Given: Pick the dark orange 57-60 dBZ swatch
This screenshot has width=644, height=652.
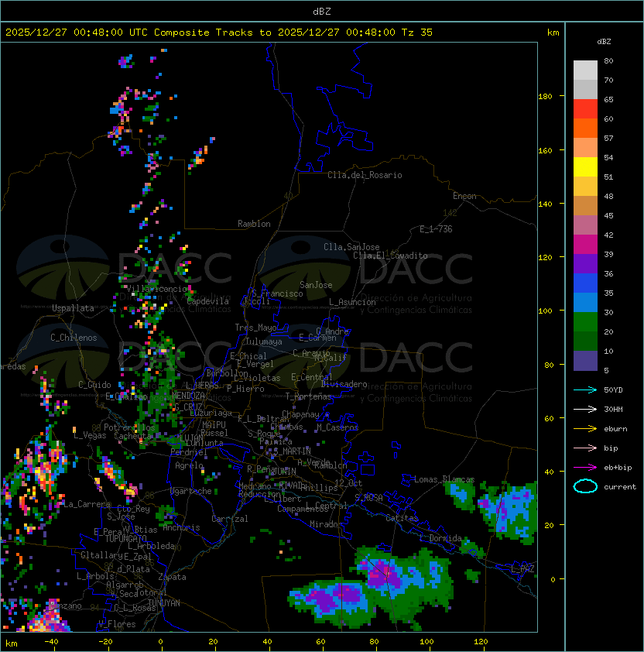Looking at the screenshot, I should pos(585,129).
